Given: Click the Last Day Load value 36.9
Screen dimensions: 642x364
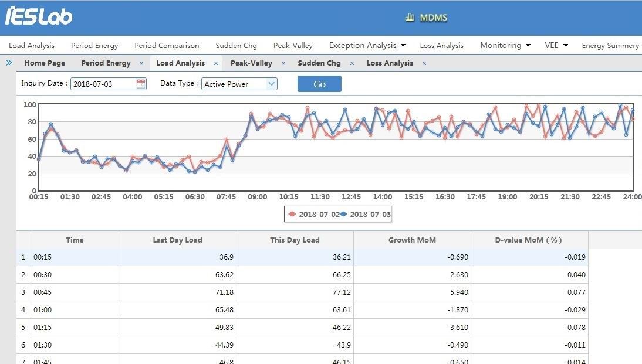Looking at the screenshot, I should coord(227,257).
